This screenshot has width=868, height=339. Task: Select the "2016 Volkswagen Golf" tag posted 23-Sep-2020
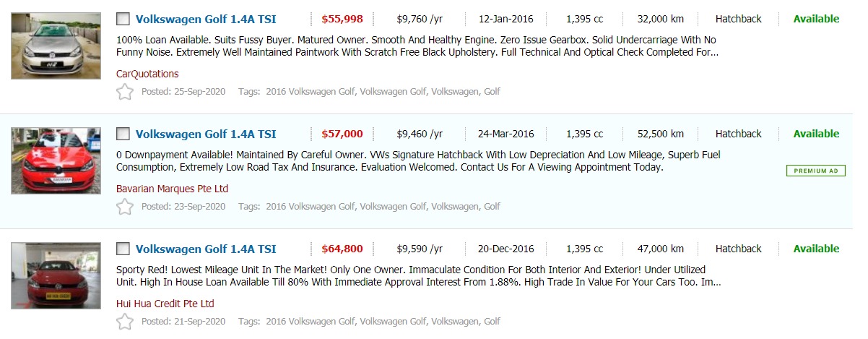pos(310,207)
